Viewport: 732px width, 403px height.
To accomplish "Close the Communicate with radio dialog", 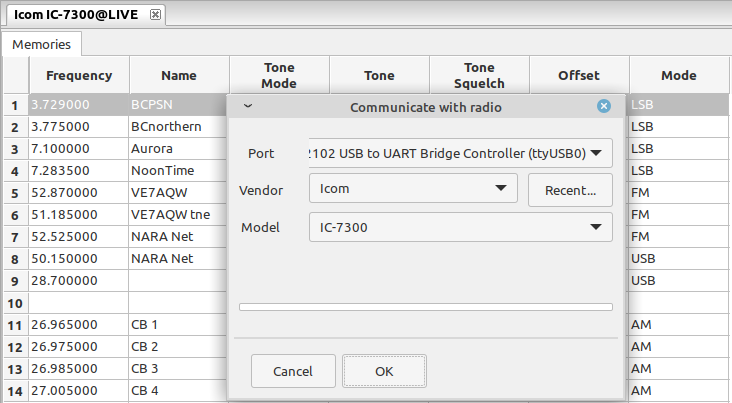I will pos(604,106).
